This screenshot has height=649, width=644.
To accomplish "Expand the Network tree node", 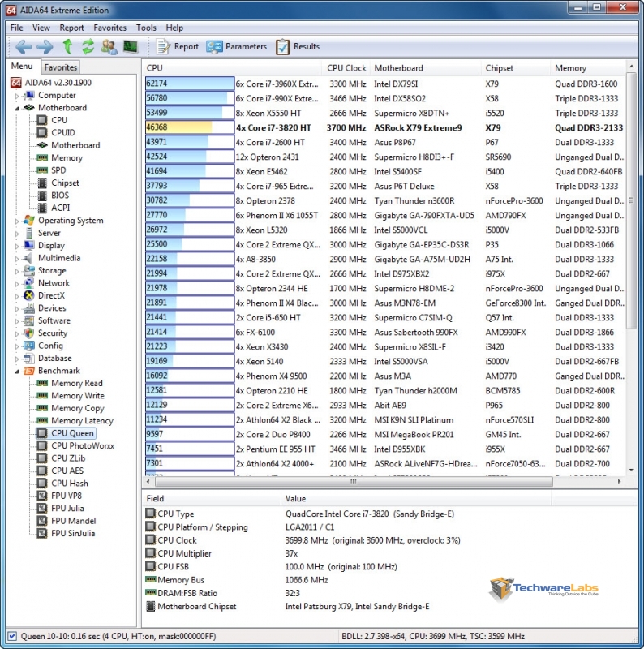I will [16, 283].
